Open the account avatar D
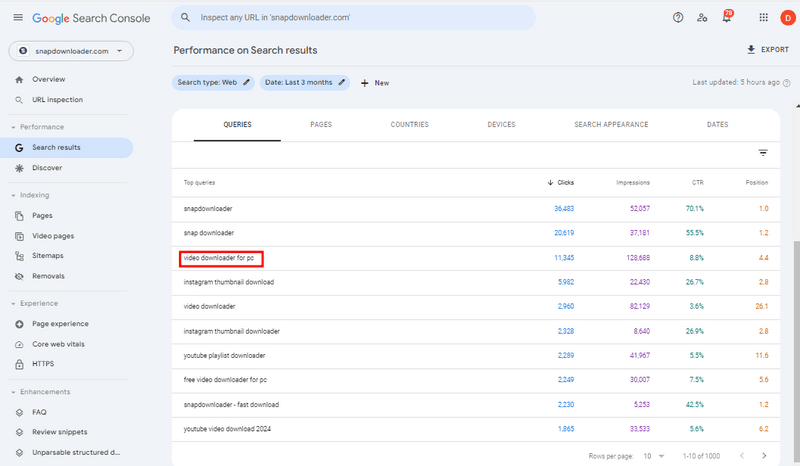Screen dimensions: 800x466 coord(788,18)
